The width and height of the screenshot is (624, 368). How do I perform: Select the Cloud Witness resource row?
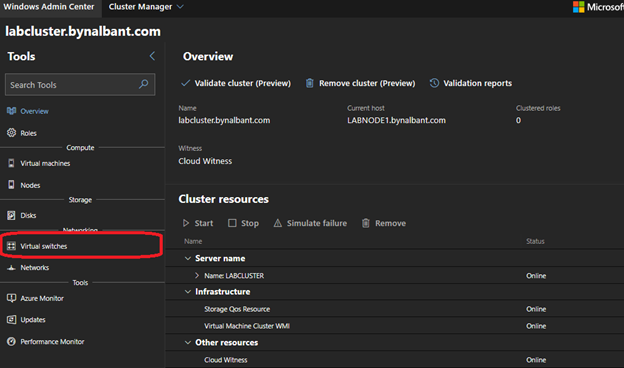395,360
